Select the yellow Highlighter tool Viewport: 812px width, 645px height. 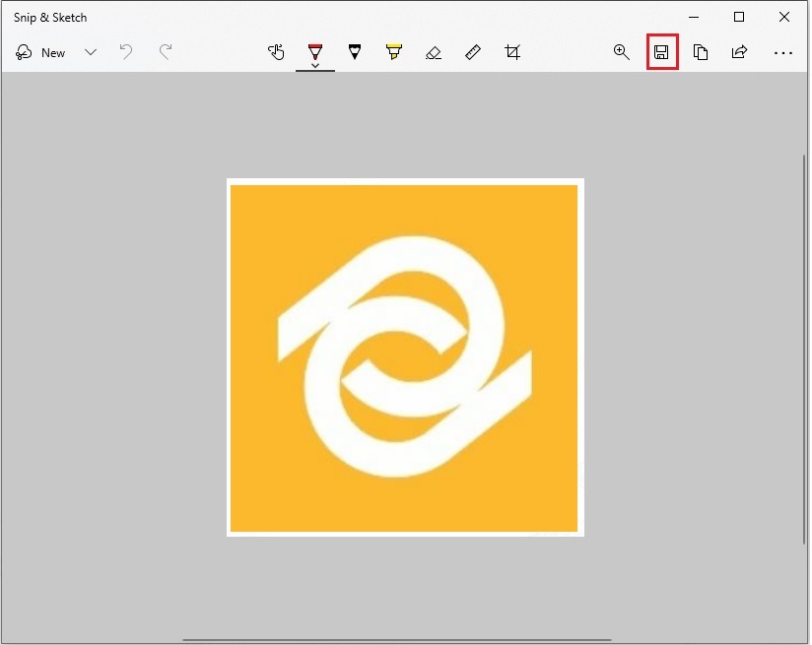coord(393,52)
